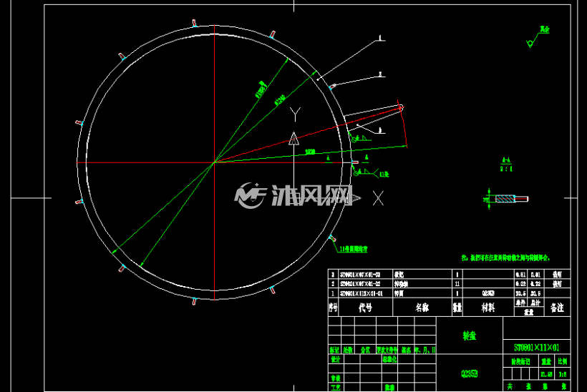Select the 设计 label in title block
This screenshot has width=587, height=392.
click(x=336, y=359)
